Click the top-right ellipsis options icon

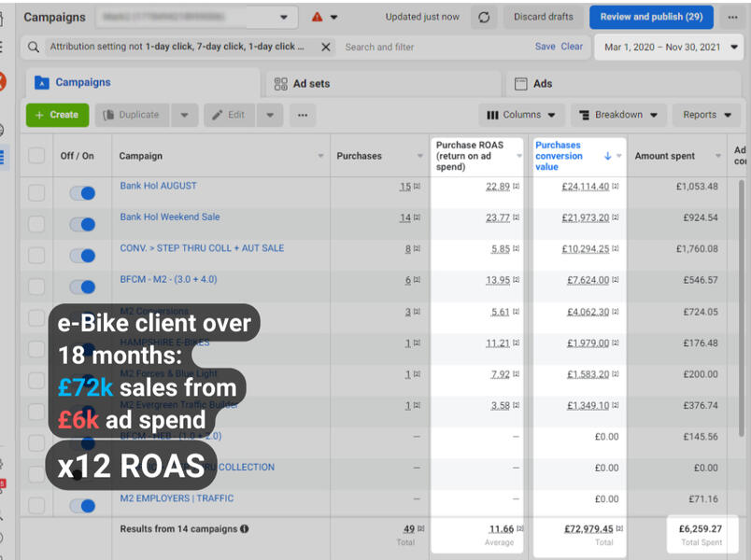coord(733,17)
